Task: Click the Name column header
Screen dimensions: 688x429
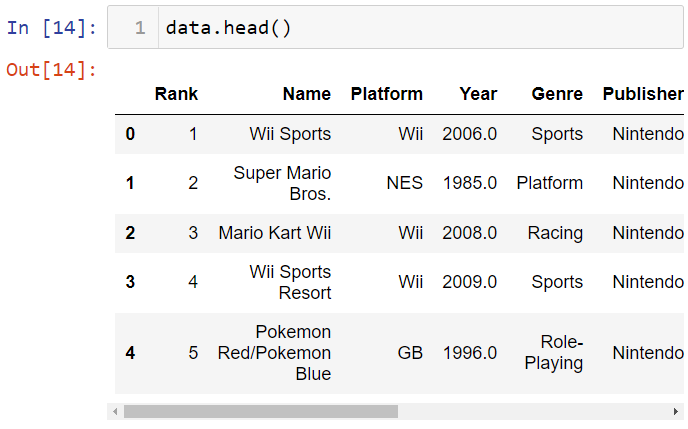Action: click(307, 94)
